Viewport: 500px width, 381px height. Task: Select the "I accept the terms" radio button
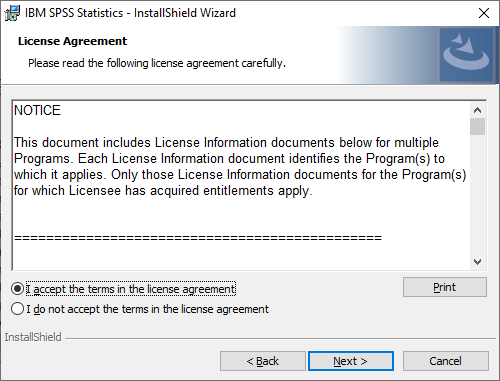click(x=17, y=289)
